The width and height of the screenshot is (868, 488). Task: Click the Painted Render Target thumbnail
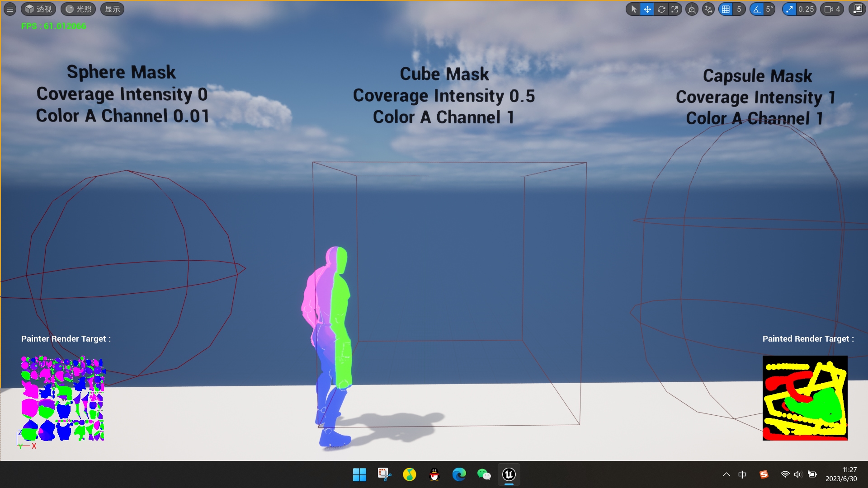point(805,398)
